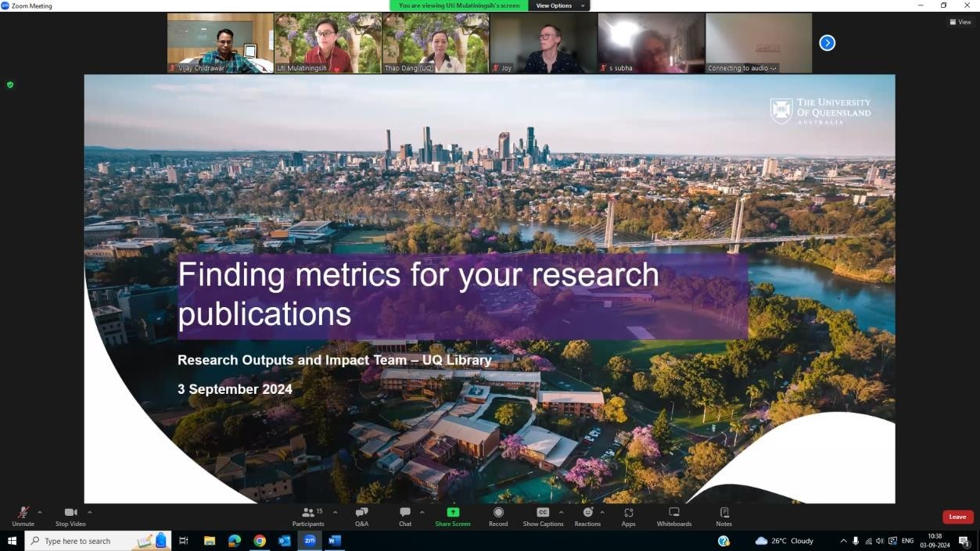
Task: Click the microphone tray icon
Action: click(x=856, y=541)
